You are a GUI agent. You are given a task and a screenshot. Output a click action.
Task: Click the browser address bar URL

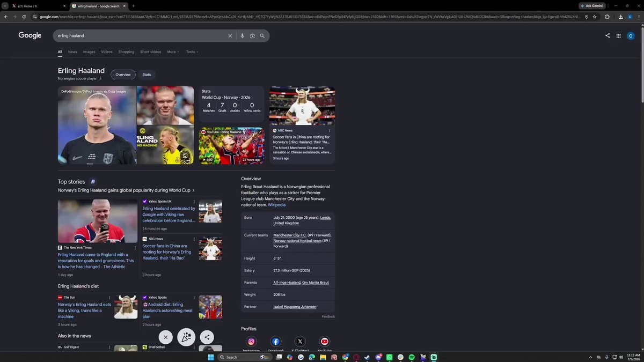pos(310,17)
